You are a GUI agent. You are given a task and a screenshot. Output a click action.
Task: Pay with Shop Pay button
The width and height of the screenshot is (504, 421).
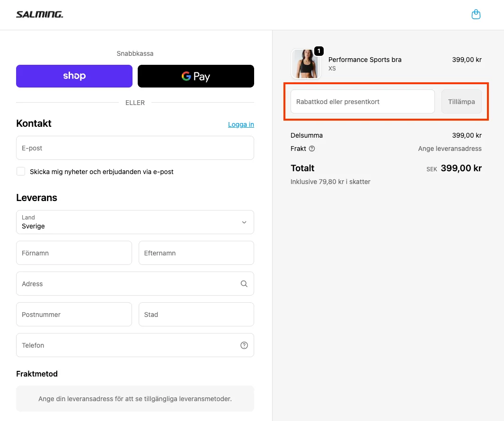click(74, 76)
